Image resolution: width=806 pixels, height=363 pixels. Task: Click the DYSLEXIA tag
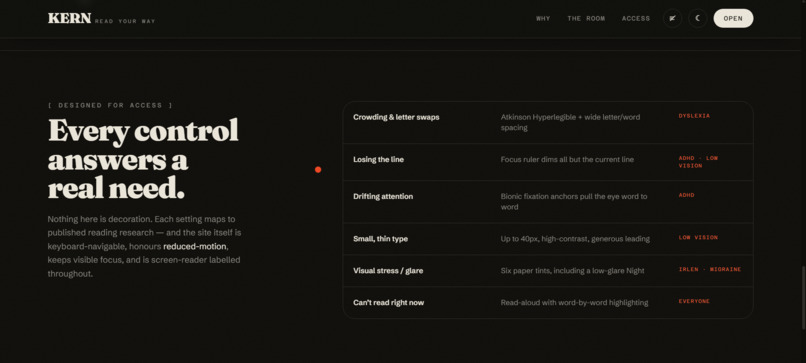[x=694, y=116]
